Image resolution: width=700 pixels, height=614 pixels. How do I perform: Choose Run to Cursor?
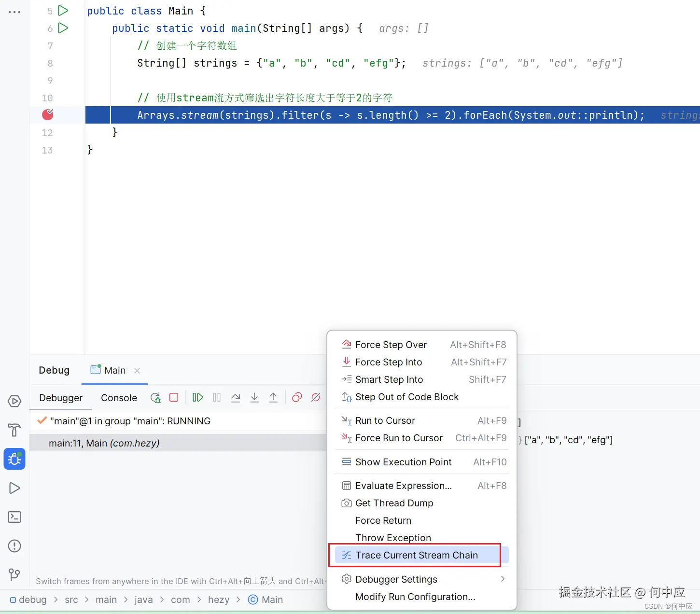coord(422,420)
